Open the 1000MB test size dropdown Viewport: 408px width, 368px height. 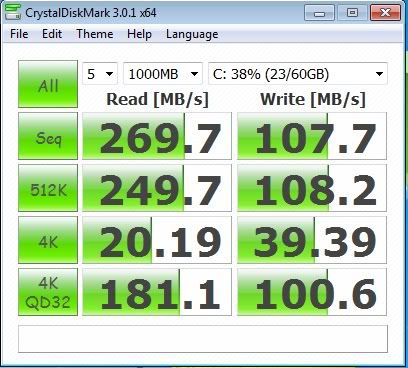(163, 74)
